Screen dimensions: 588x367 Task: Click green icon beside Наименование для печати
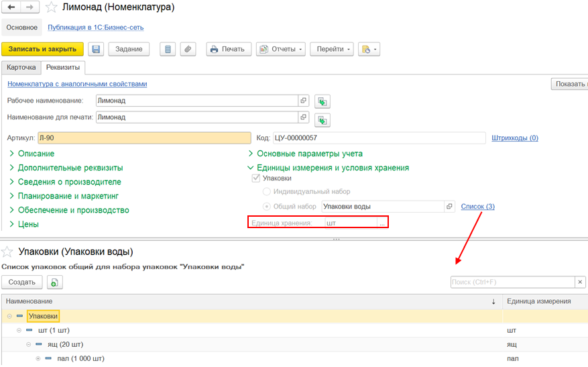click(x=322, y=119)
